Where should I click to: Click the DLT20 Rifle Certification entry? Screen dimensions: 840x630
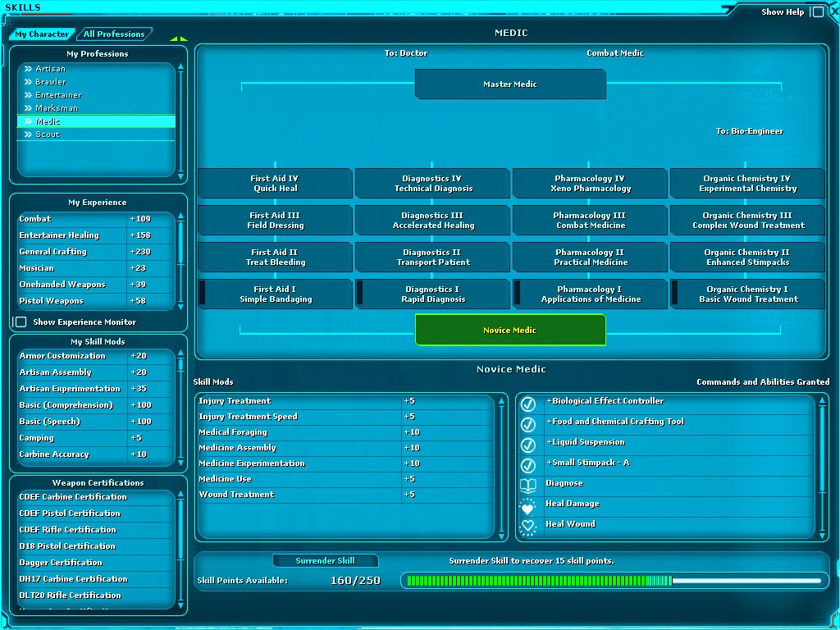coord(97,596)
